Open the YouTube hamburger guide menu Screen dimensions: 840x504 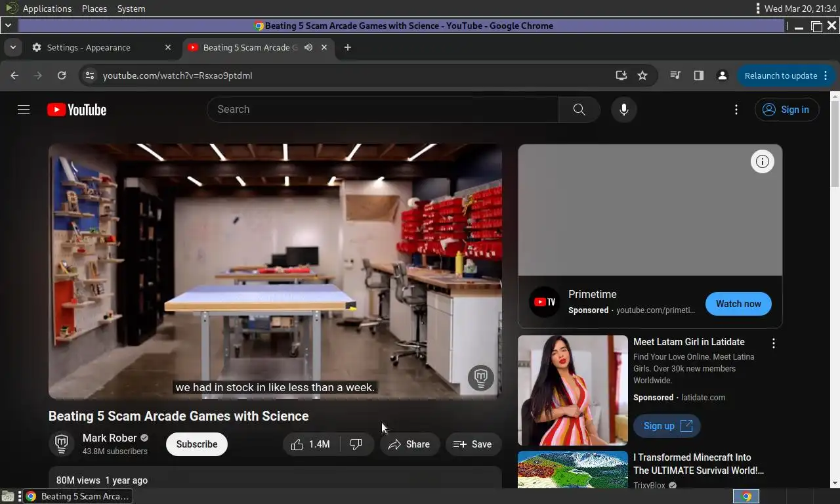[24, 110]
